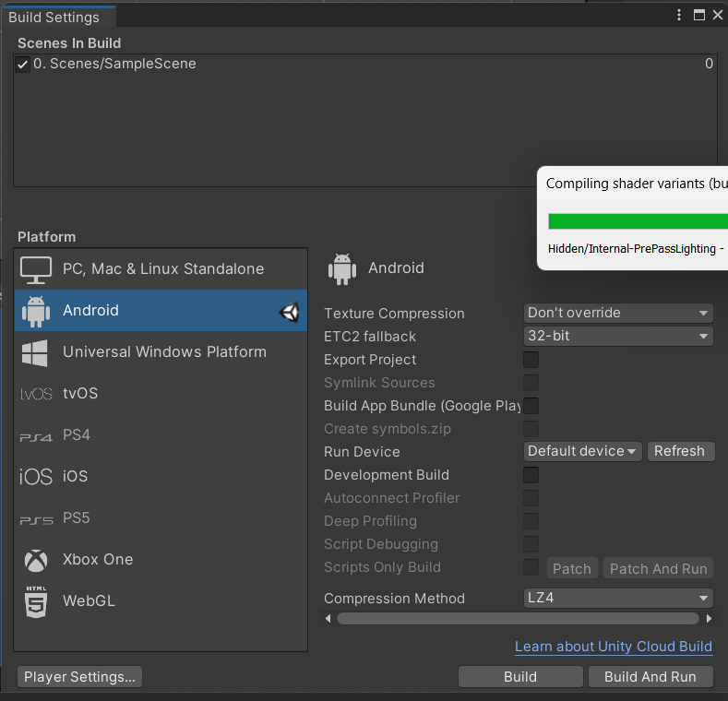This screenshot has height=701, width=728.
Task: Open the Texture Compression dropdown
Action: coord(618,314)
